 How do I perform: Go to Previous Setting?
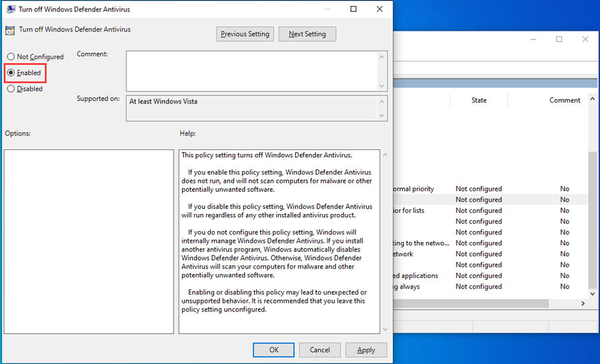(245, 34)
